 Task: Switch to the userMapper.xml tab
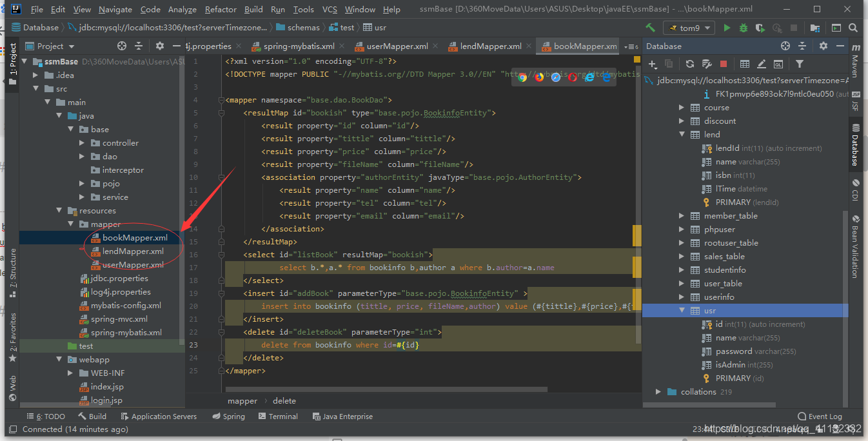[x=397, y=46]
